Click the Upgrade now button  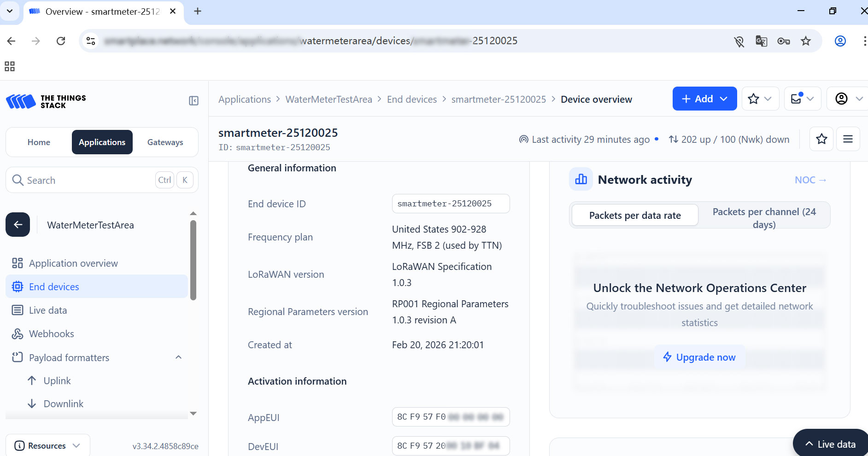click(699, 357)
